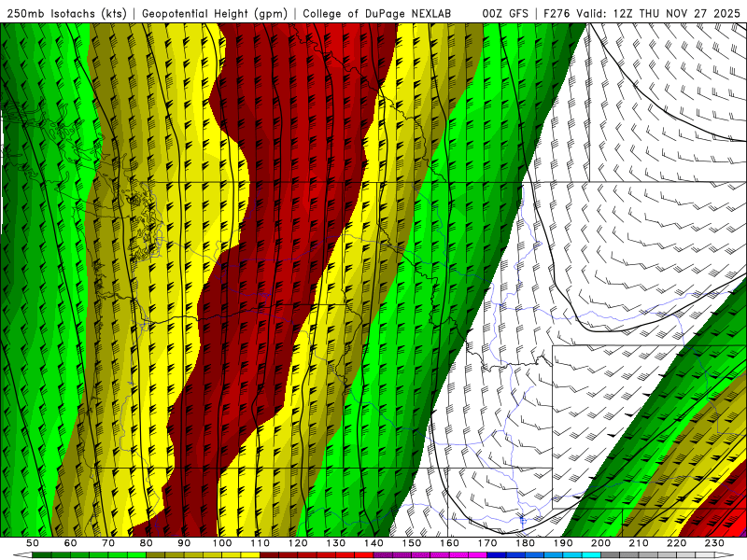Screen dimensions: 747x560
Task: Click the right end arrow of the color bar
Action: 725,555
